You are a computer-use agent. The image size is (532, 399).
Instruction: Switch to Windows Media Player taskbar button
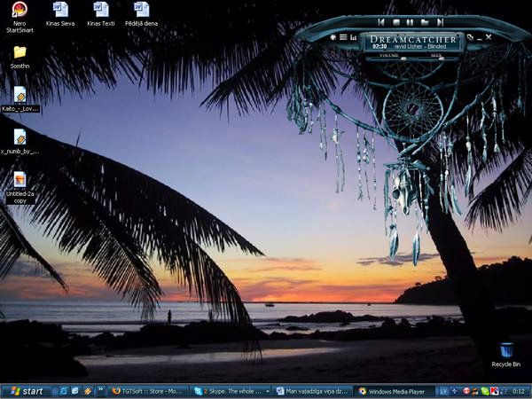(x=395, y=391)
